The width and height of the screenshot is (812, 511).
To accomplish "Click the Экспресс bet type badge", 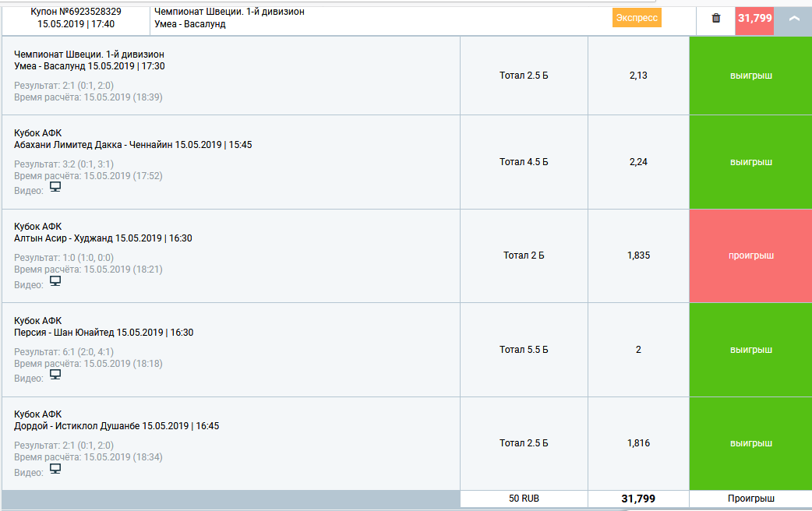I will pos(637,18).
